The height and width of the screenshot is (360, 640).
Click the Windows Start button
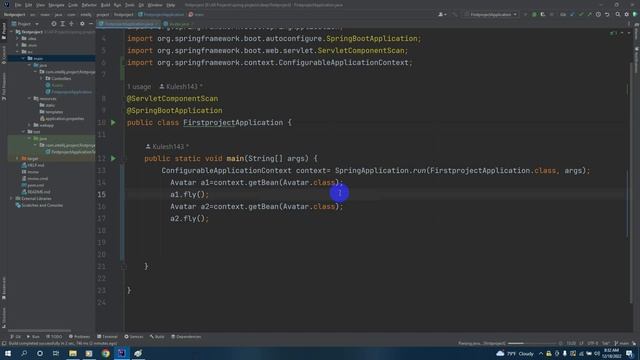(8, 353)
